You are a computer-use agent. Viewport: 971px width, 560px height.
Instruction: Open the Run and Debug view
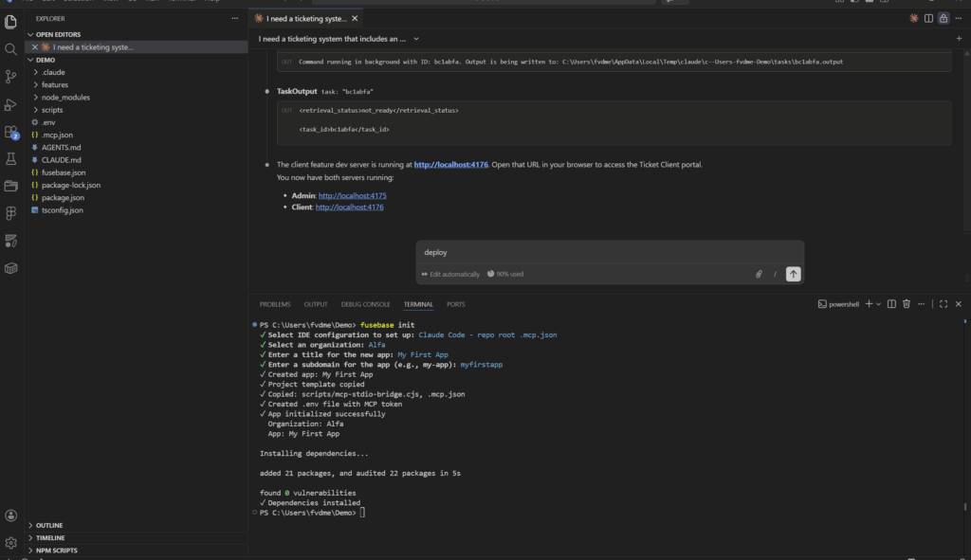[x=11, y=104]
